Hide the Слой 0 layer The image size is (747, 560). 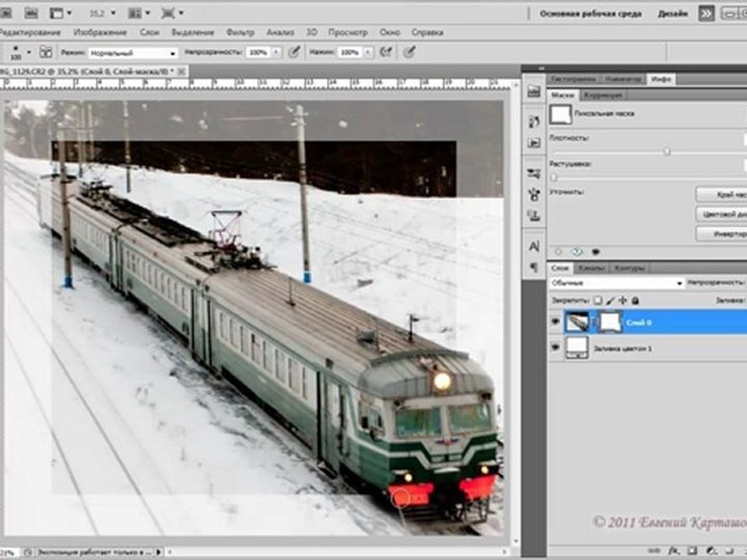[555, 322]
